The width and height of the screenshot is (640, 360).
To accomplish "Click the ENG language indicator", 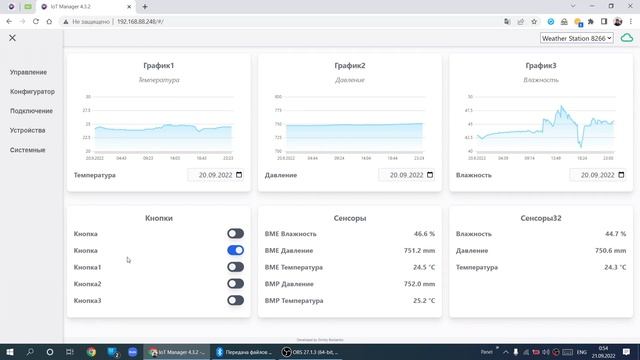I will point(582,352).
